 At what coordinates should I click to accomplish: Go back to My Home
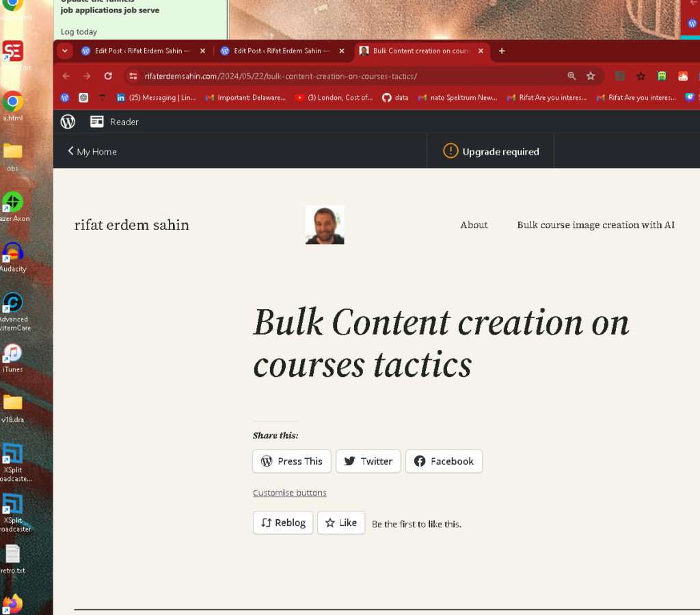[x=92, y=151]
